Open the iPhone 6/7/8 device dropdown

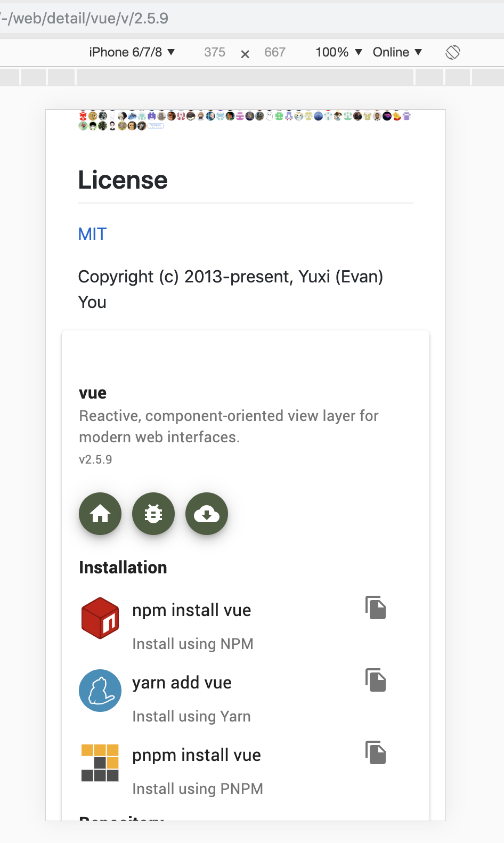click(132, 52)
